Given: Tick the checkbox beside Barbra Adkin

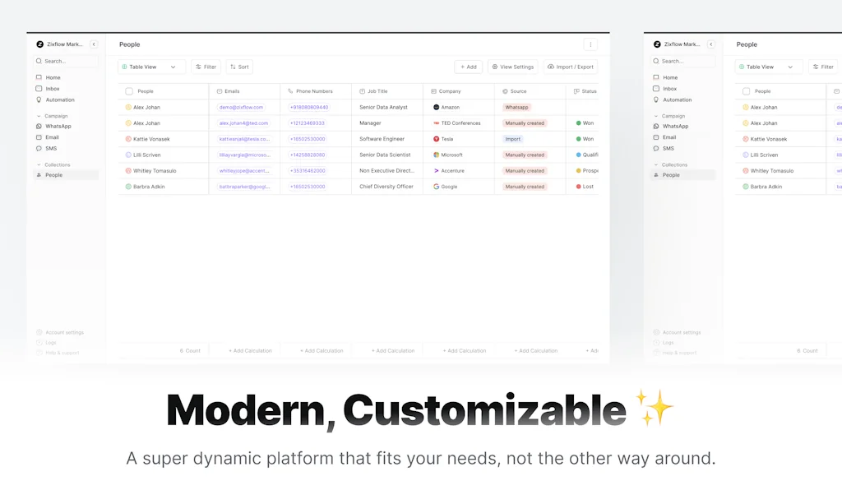Looking at the screenshot, I should pos(129,187).
